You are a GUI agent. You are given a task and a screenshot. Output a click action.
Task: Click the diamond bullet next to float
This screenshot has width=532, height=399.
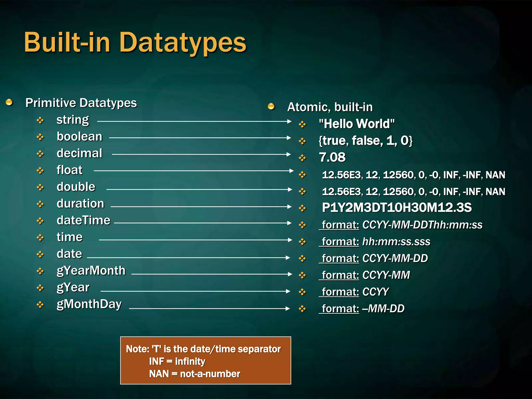tap(40, 170)
